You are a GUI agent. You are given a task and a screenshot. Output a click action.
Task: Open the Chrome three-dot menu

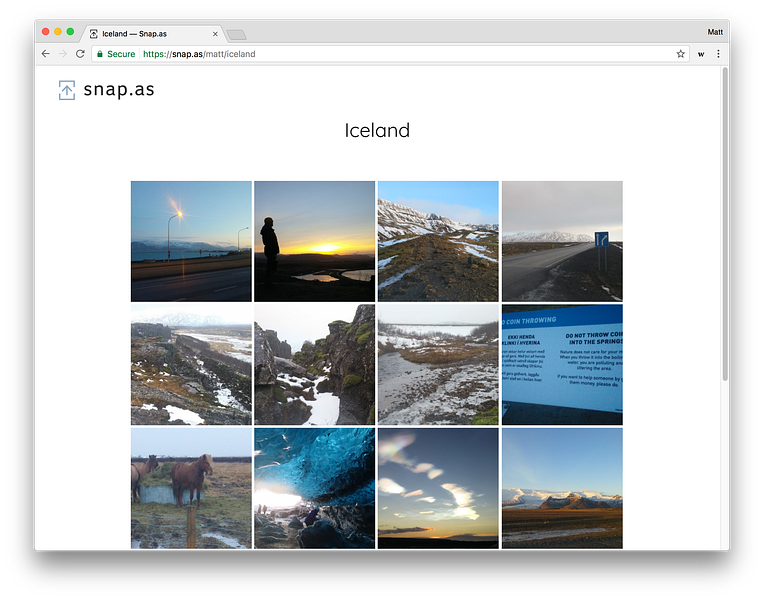(x=718, y=54)
